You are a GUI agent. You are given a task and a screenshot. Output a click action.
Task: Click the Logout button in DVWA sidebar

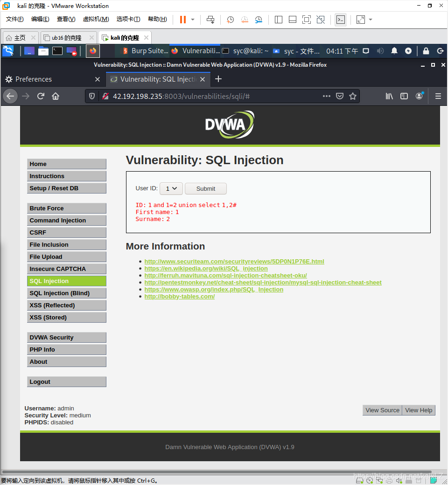pos(67,381)
